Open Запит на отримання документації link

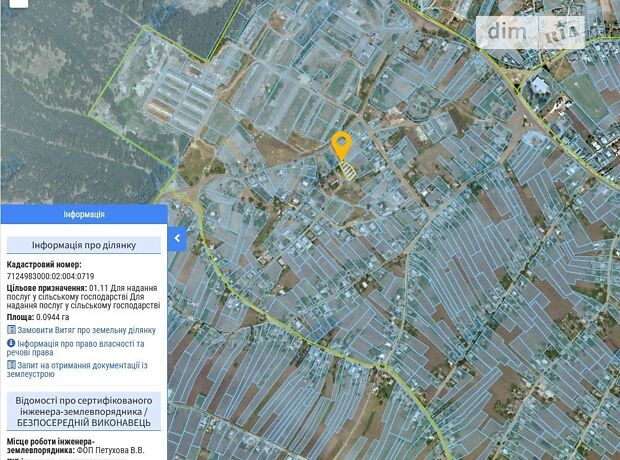tap(80, 370)
